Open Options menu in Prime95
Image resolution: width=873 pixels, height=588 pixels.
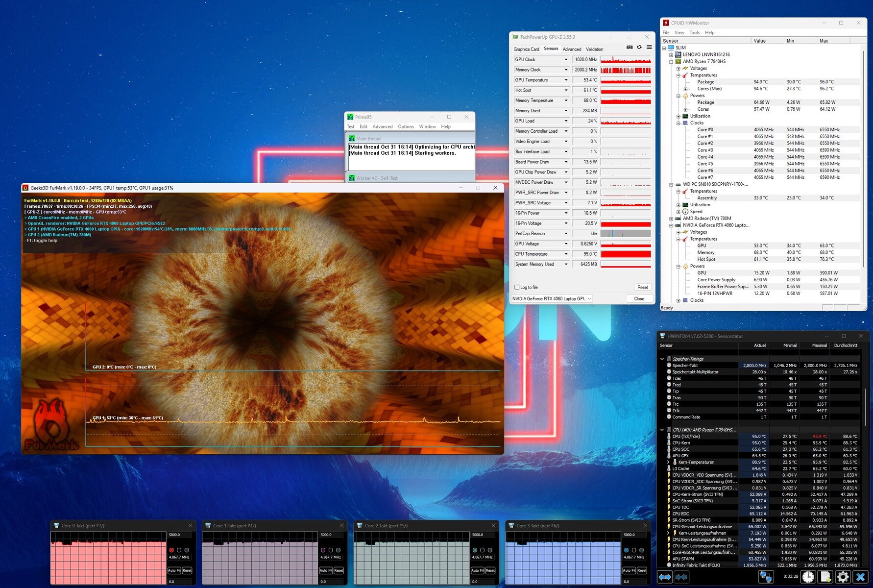(x=406, y=126)
